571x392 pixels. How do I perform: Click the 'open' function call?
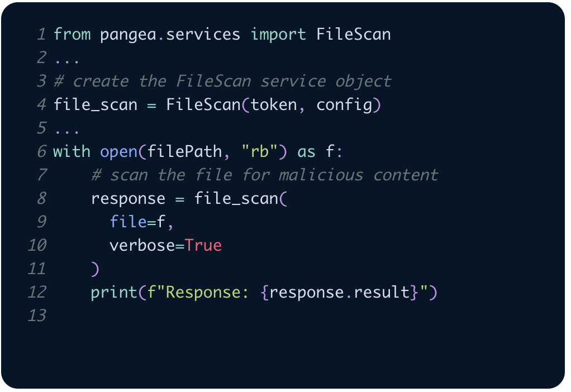tap(118, 152)
